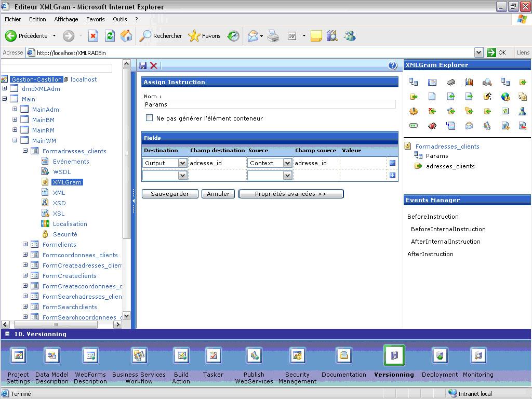532x399 pixels.
Task: Click the red X delete icon in editor toolbar
Action: click(x=154, y=65)
